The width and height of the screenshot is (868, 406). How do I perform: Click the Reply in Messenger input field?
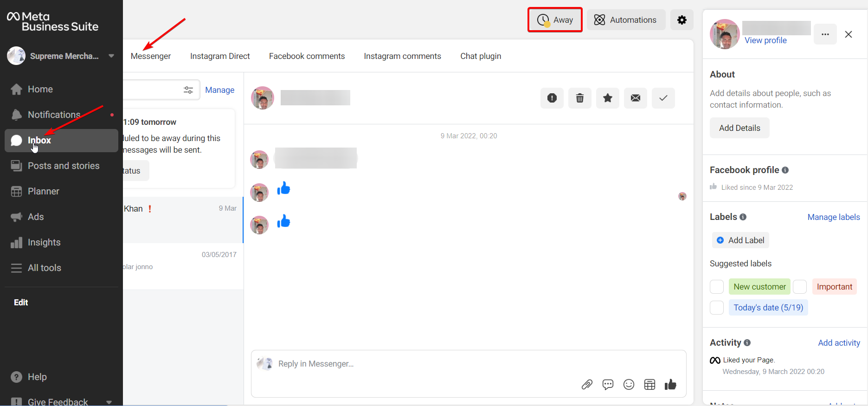click(x=469, y=364)
